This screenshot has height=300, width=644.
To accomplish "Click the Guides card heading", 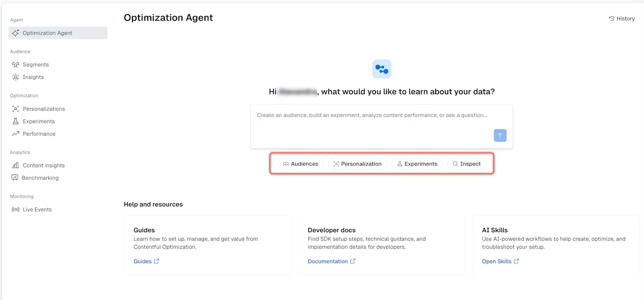I will 144,230.
